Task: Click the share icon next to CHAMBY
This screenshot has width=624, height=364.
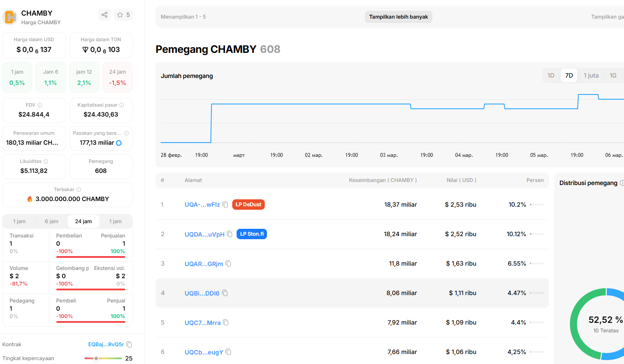Action: [x=104, y=15]
